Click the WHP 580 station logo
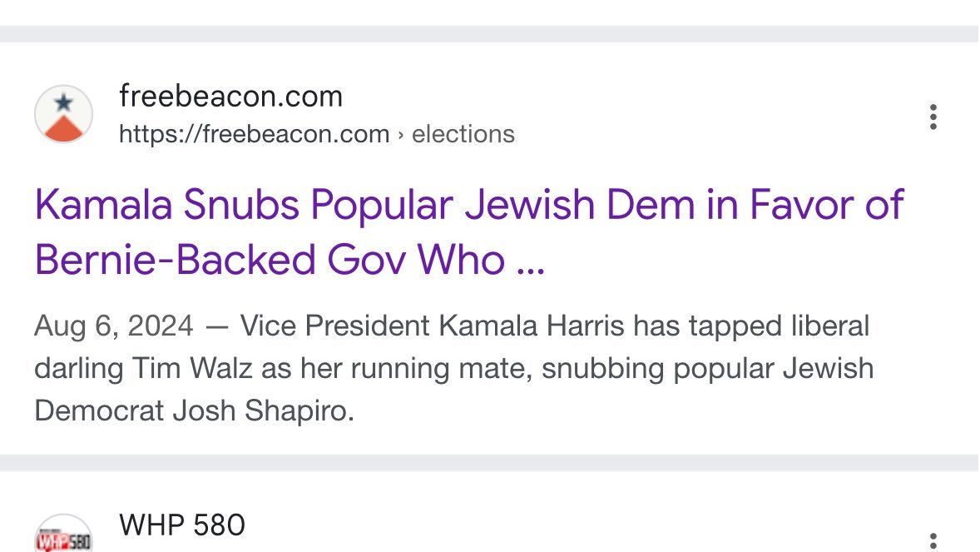980x552 pixels. (63, 535)
